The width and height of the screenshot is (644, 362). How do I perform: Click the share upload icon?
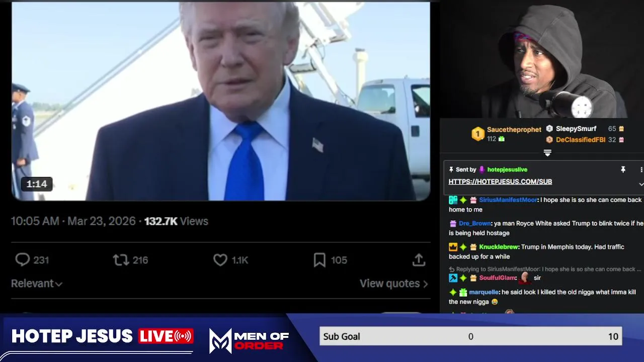coord(419,259)
